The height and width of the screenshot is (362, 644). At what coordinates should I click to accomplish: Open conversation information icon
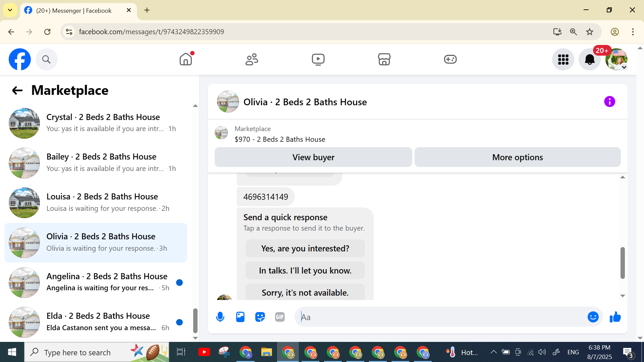(609, 102)
